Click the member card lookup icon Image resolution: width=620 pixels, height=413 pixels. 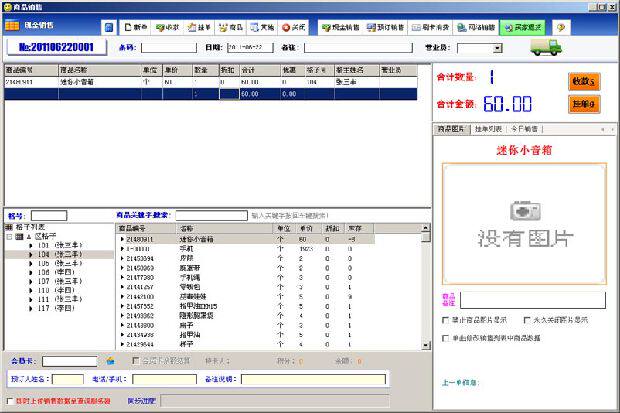pos(110,361)
